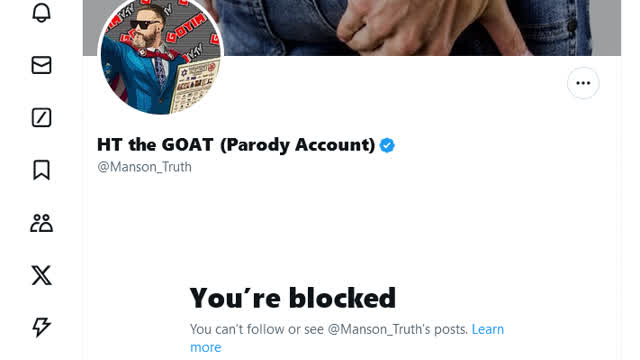Click the You're blocked heading
This screenshot has height=360, width=640.
click(293, 298)
